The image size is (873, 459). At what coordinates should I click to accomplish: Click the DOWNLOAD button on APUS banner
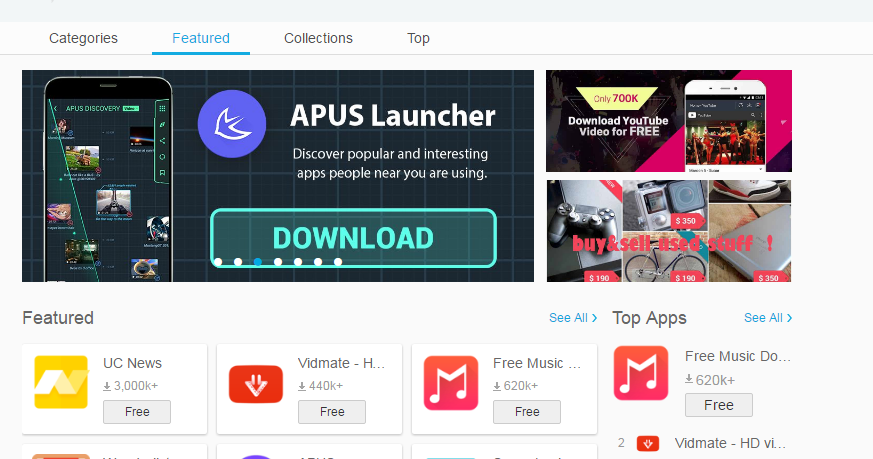[x=354, y=238]
